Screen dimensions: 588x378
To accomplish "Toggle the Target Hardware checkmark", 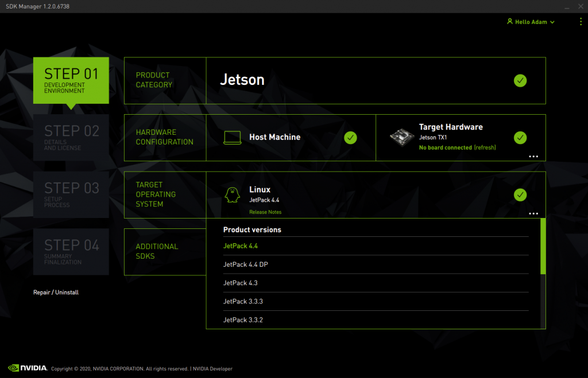I will tap(520, 138).
